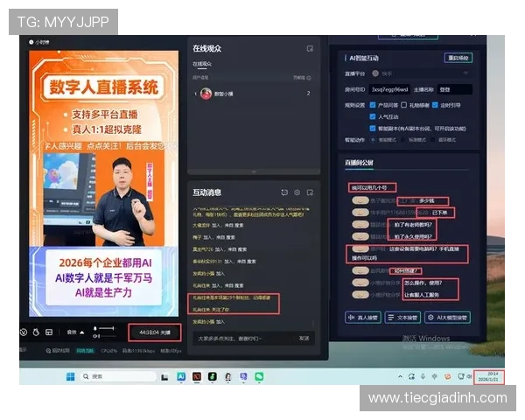The height and width of the screenshot is (420, 525).
Task: Show hidden system tray icons
Action: (400, 377)
